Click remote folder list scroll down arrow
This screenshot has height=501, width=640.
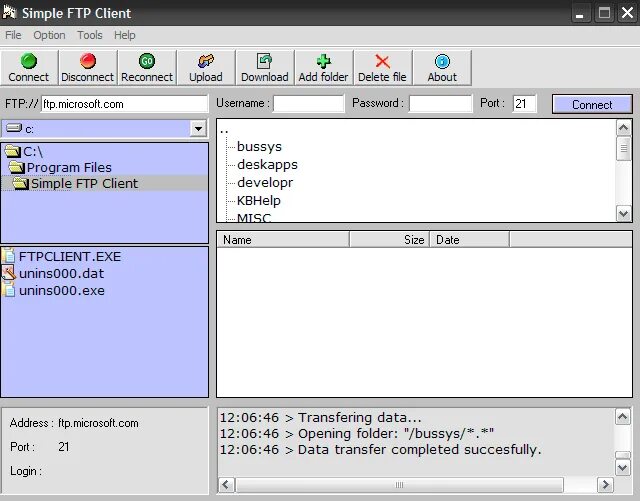[623, 214]
